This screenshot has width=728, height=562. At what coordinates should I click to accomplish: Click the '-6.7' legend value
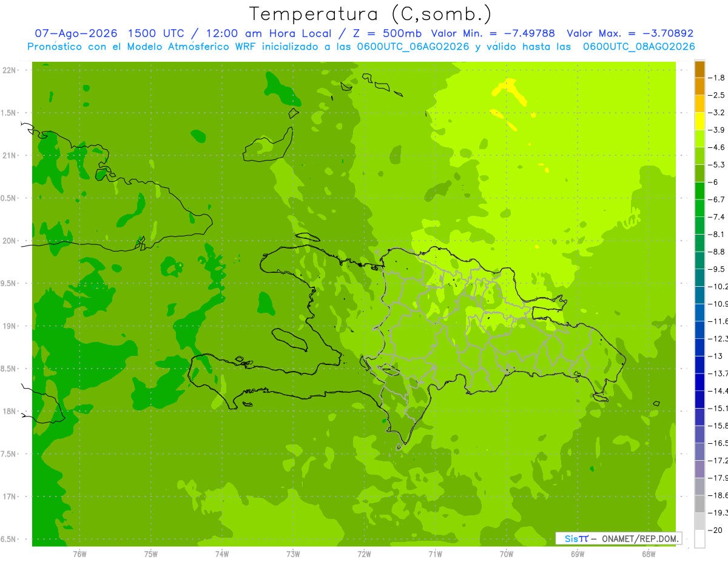(x=717, y=199)
